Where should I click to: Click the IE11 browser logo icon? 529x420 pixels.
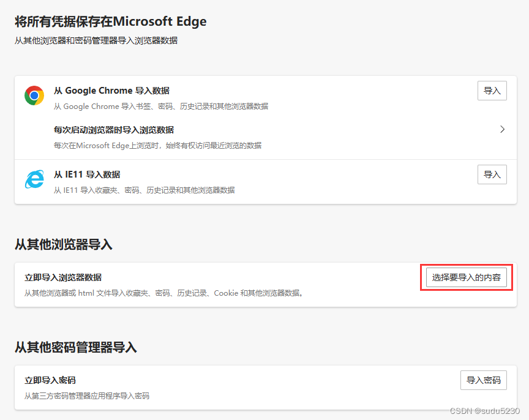pos(34,179)
